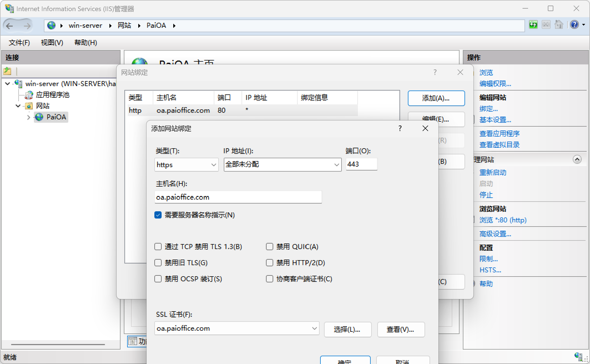Click the back navigation arrow

pyautogui.click(x=10, y=26)
